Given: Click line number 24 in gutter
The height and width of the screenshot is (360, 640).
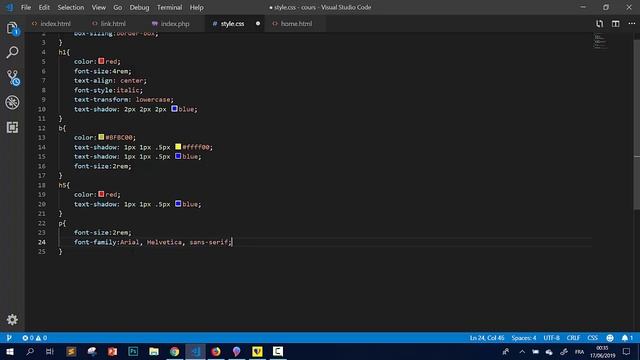Looking at the screenshot, I should [42, 242].
